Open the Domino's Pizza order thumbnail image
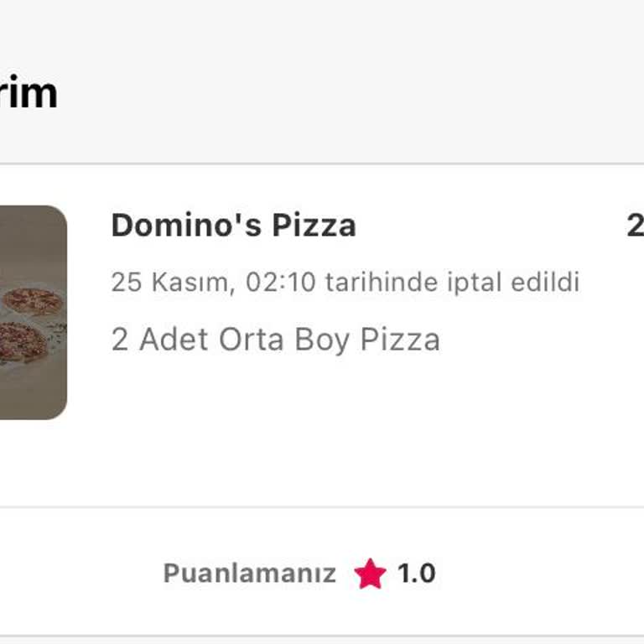The height and width of the screenshot is (644, 644). (x=32, y=312)
